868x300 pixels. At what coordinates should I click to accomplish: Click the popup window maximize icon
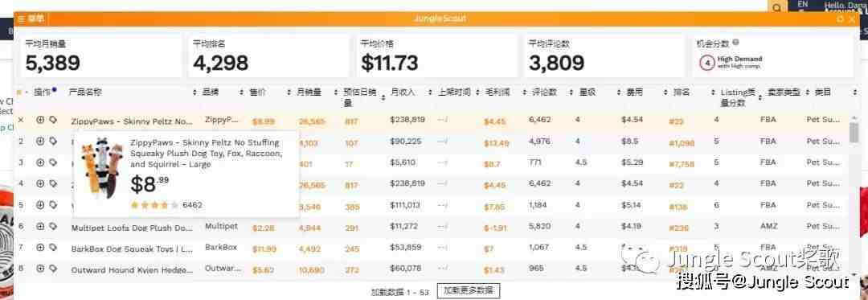pos(841,18)
